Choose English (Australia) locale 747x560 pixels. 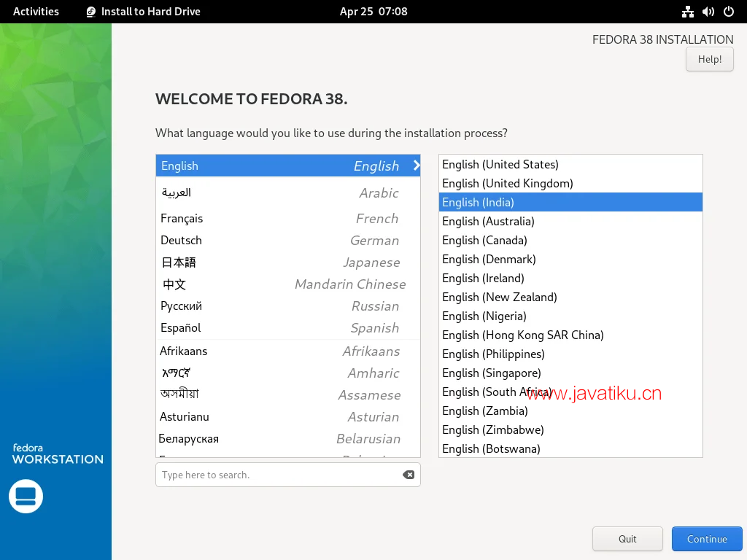[570, 222]
